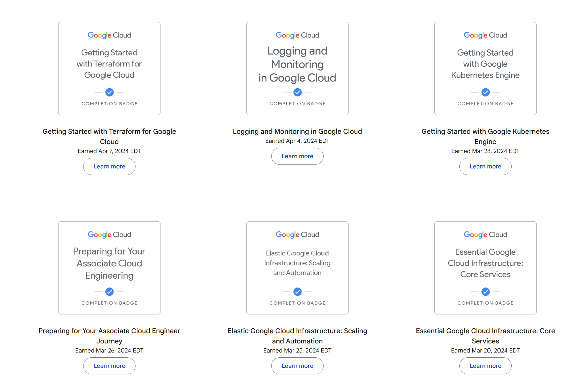Screen dimensions: 588x392
Task: Click the checkmark on the Associate Cloud Engineering badge
Action: [x=109, y=292]
